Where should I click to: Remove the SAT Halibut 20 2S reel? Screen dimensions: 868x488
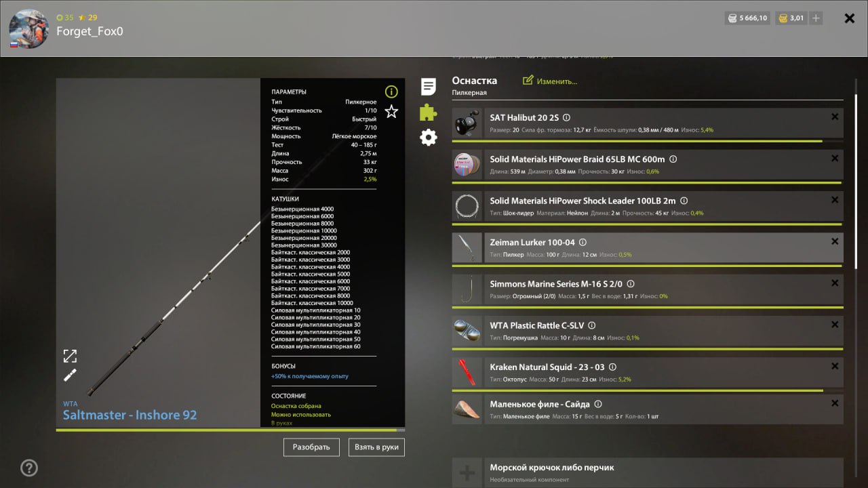click(x=835, y=117)
